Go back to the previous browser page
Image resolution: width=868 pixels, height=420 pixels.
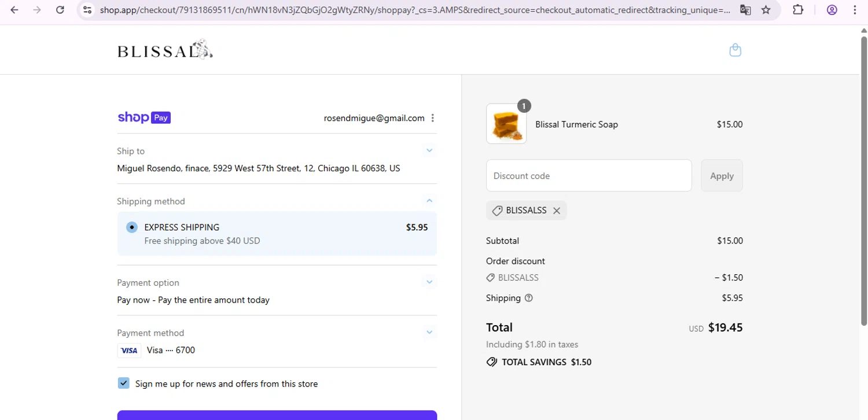coord(14,10)
